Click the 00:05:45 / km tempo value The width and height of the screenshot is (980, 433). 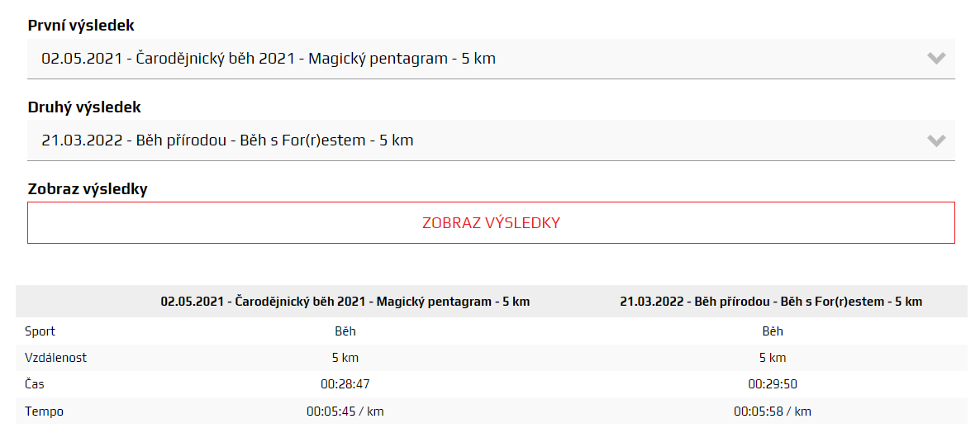(x=345, y=411)
